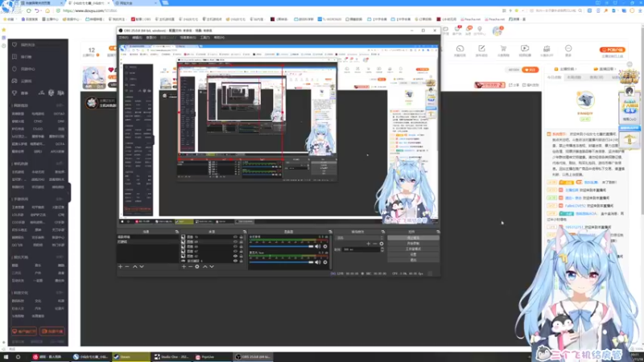Viewport: 644px width, 362px height.
Task: Mute desktop audio with the speaker icon
Action: [317, 247]
